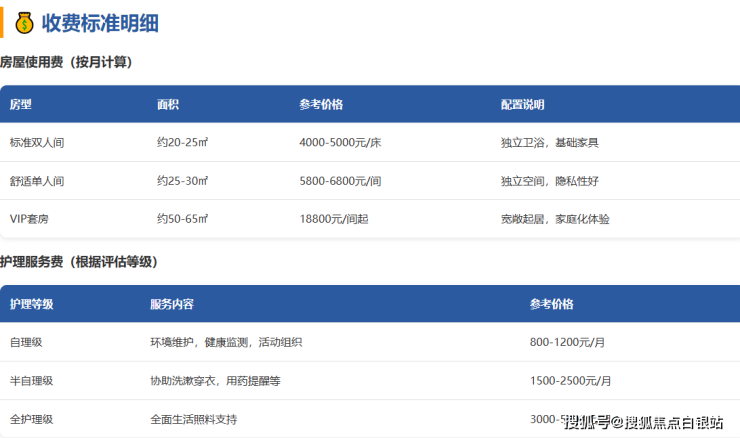This screenshot has height=438, width=740.
Task: Click the 宽敞起居，家庭化体验 description
Action: 555,219
